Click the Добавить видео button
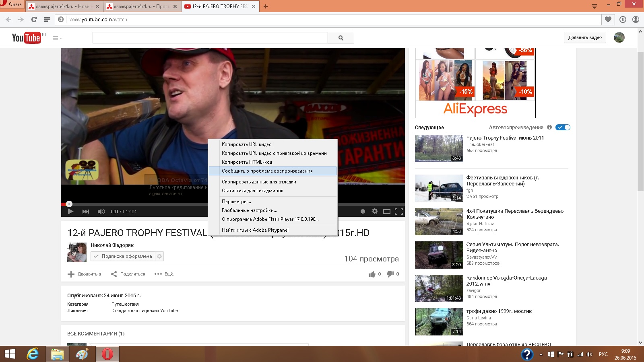This screenshot has width=644, height=362. pyautogui.click(x=585, y=37)
